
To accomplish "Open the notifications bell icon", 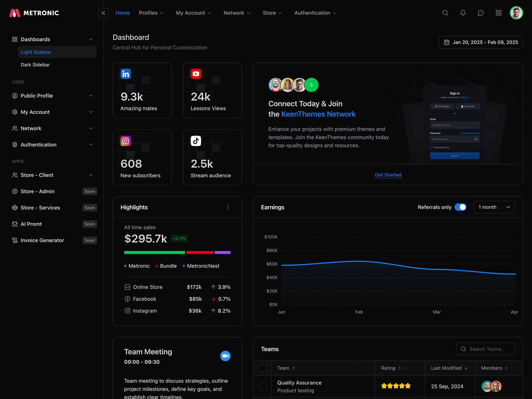I will pos(463,13).
